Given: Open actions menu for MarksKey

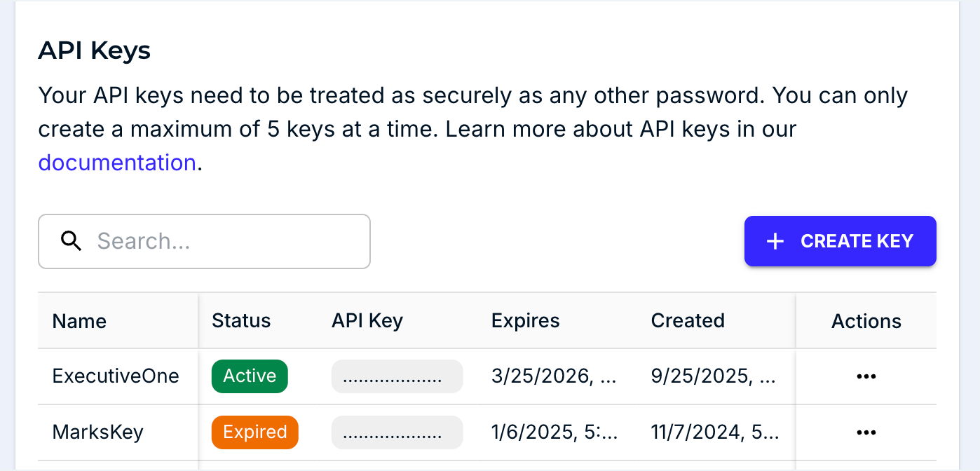Looking at the screenshot, I should [x=866, y=432].
